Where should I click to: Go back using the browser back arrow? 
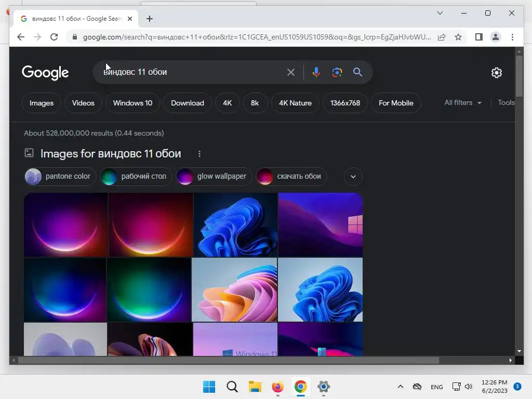[x=21, y=37]
